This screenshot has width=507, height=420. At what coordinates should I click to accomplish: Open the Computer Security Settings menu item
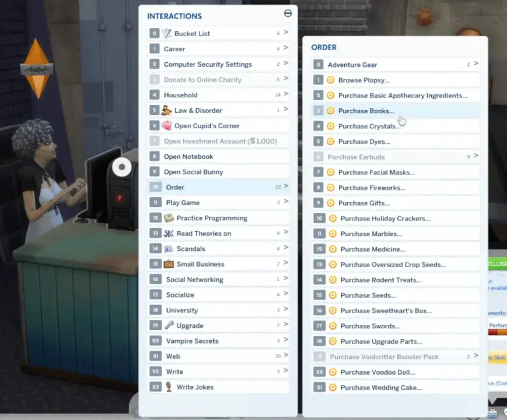219,64
